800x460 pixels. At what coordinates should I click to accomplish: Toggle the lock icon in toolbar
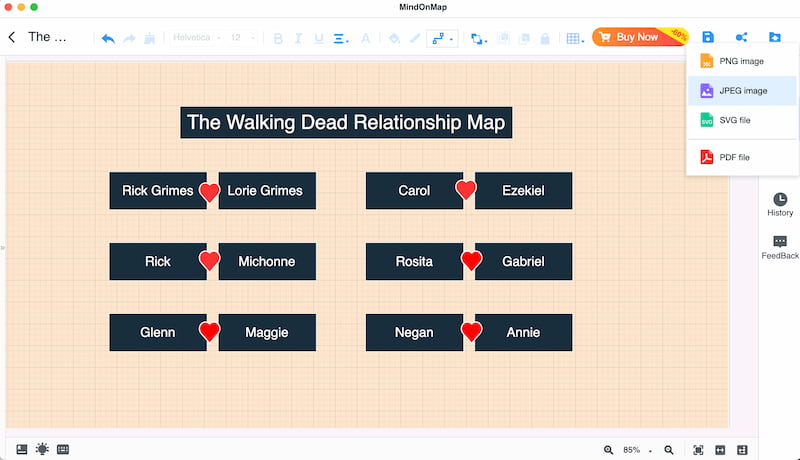[545, 38]
